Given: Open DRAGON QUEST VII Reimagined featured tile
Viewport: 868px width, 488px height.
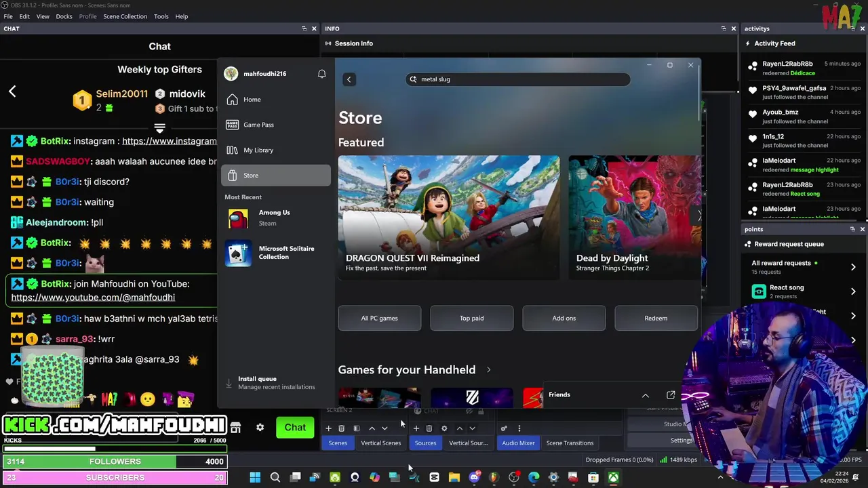Looking at the screenshot, I should (x=449, y=217).
